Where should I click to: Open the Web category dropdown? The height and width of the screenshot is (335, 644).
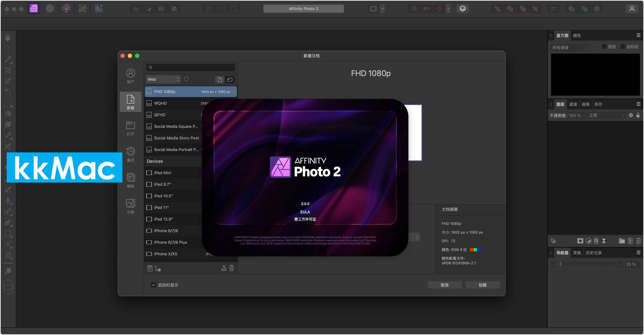[163, 80]
